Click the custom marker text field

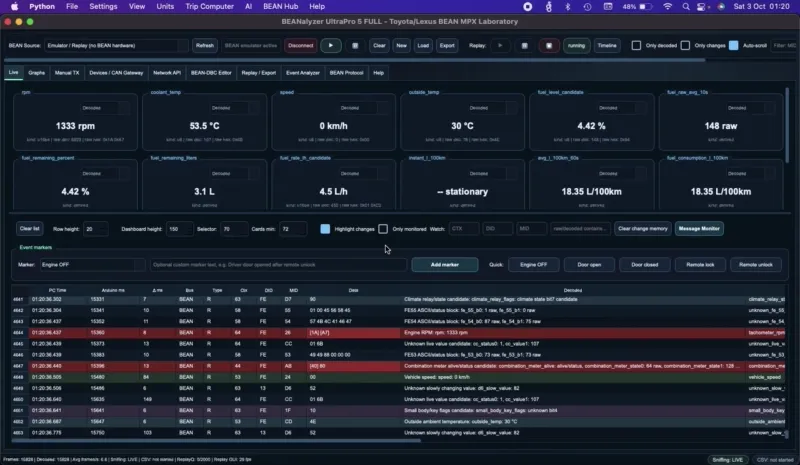(x=279, y=264)
